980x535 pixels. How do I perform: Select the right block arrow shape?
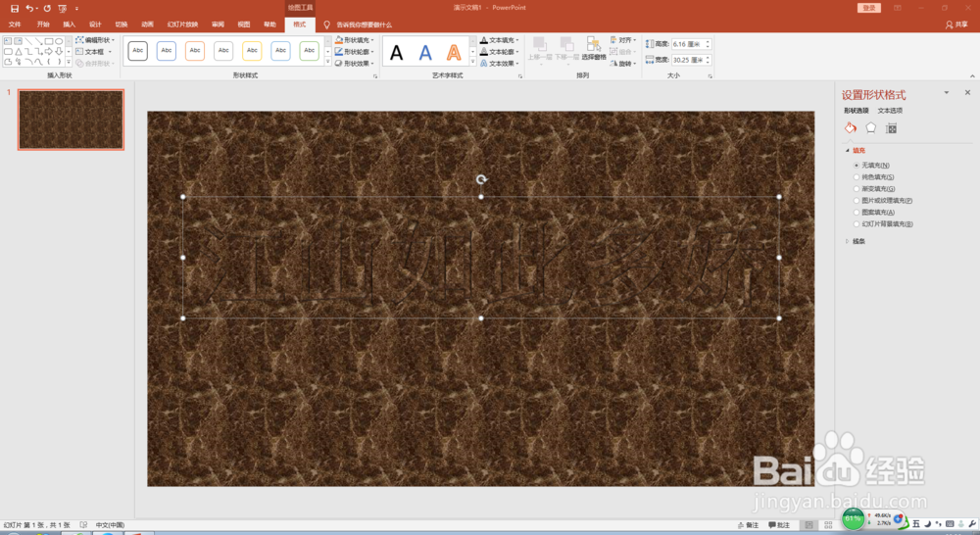point(49,51)
